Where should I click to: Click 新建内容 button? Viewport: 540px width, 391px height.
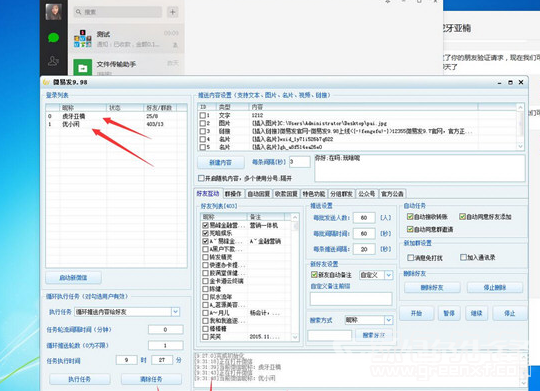(220, 162)
